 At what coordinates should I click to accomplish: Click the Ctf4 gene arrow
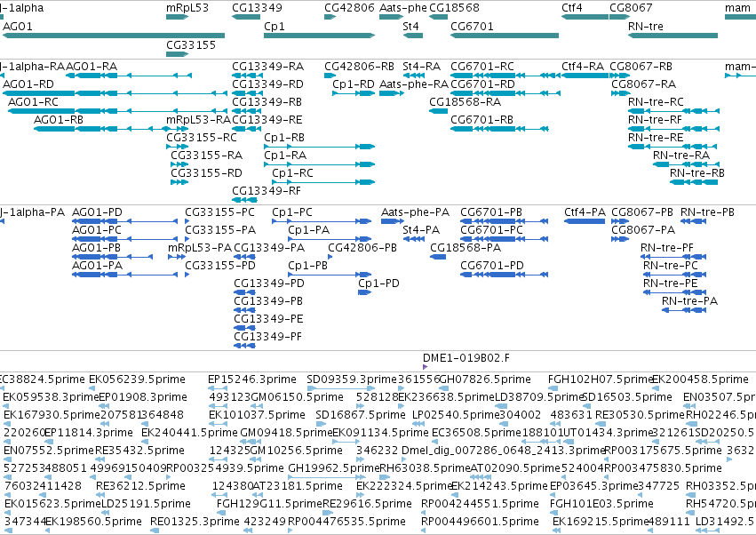[585, 17]
